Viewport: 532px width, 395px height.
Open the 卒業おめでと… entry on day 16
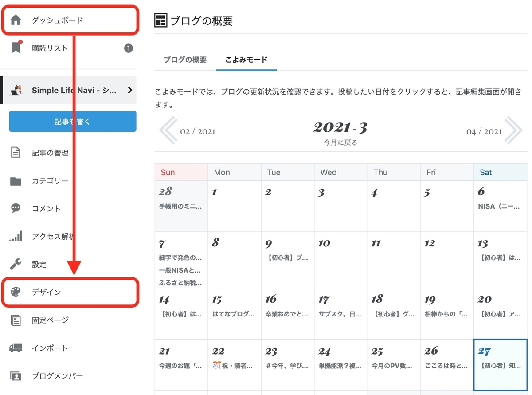286,314
